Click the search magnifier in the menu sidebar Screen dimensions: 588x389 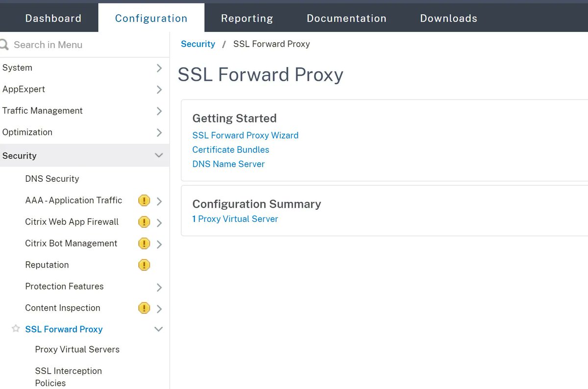pyautogui.click(x=4, y=45)
